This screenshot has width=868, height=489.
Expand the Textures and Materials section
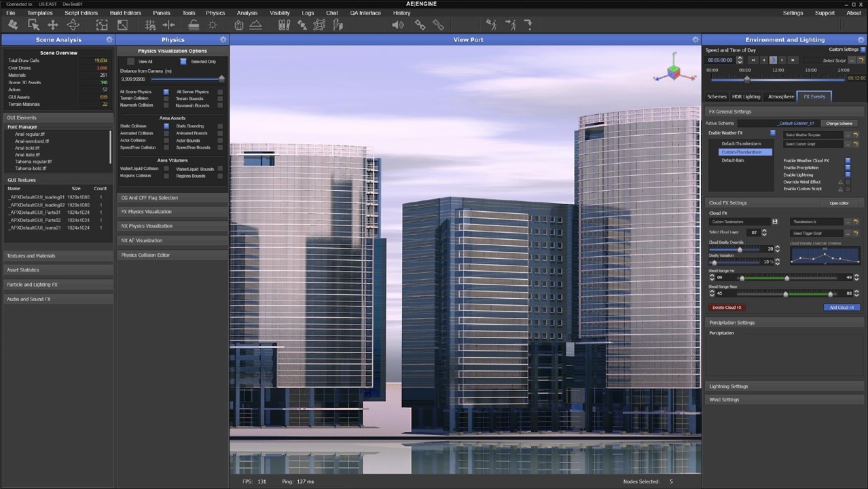[31, 256]
